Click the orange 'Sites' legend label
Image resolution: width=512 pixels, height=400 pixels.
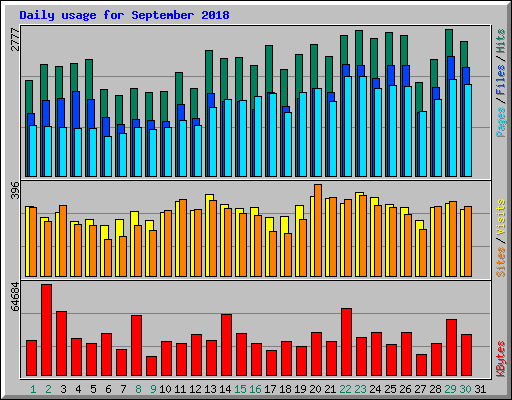(x=501, y=262)
